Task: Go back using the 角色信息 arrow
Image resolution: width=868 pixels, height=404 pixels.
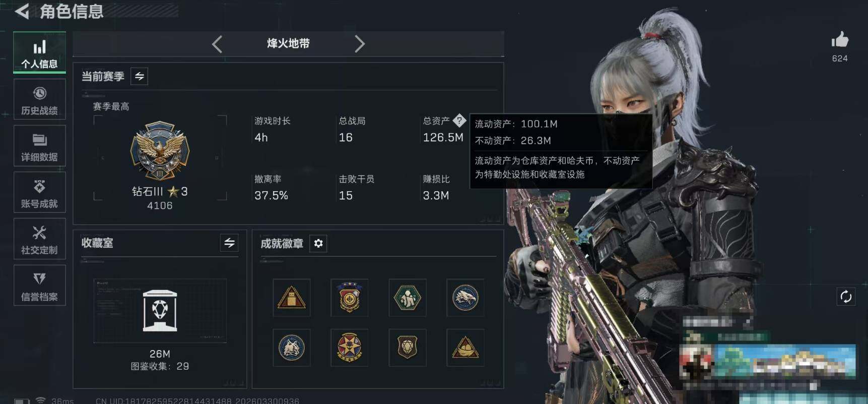Action: click(22, 11)
